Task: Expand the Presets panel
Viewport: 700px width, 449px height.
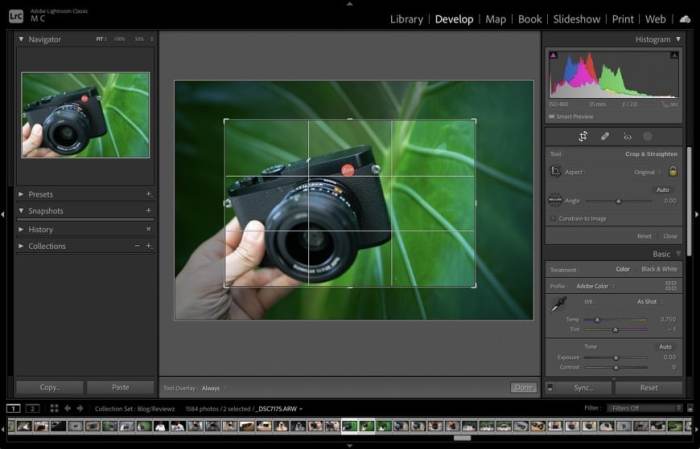Action: click(x=21, y=194)
